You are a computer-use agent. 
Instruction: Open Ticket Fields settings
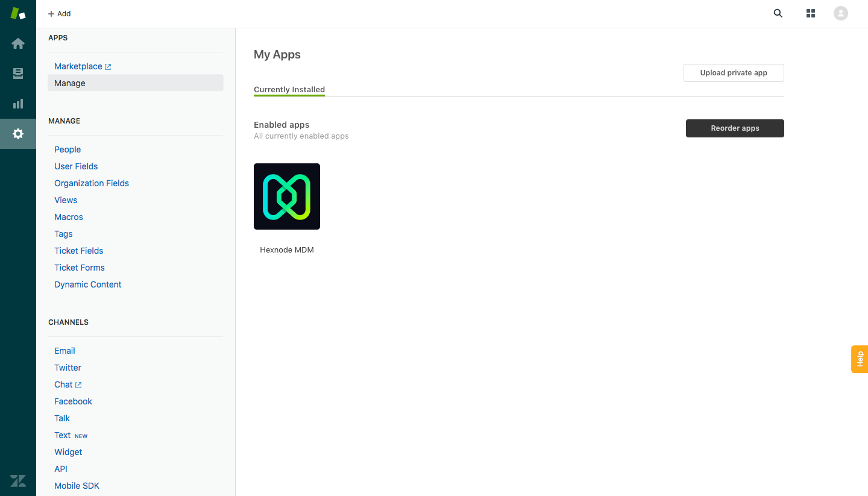point(79,251)
